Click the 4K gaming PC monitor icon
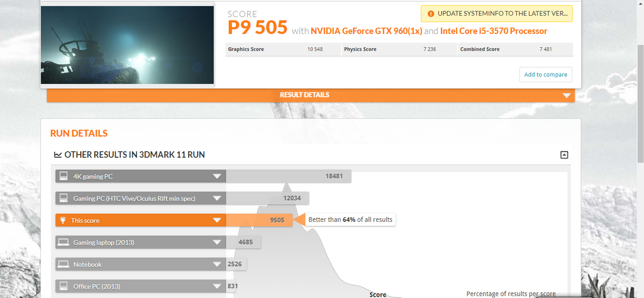Viewport: 644px width, 298px height. (64, 177)
